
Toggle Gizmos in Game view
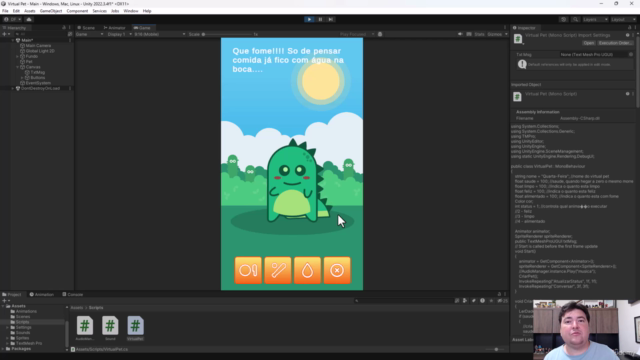[x=494, y=34]
